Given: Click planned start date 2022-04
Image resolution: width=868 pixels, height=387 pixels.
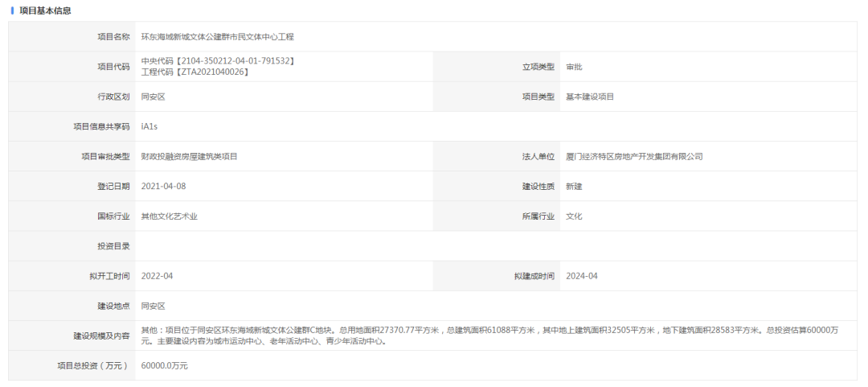Looking at the screenshot, I should 158,276.
